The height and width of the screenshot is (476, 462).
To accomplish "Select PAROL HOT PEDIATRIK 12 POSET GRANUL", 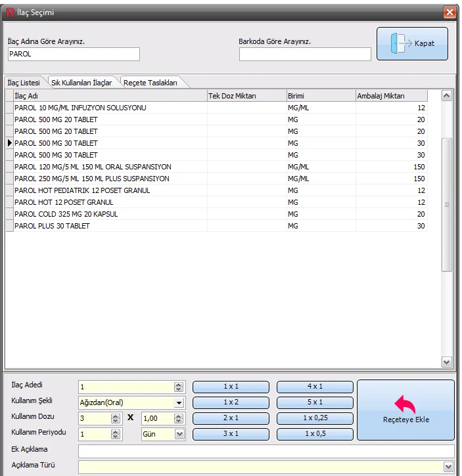I will click(x=216, y=190).
